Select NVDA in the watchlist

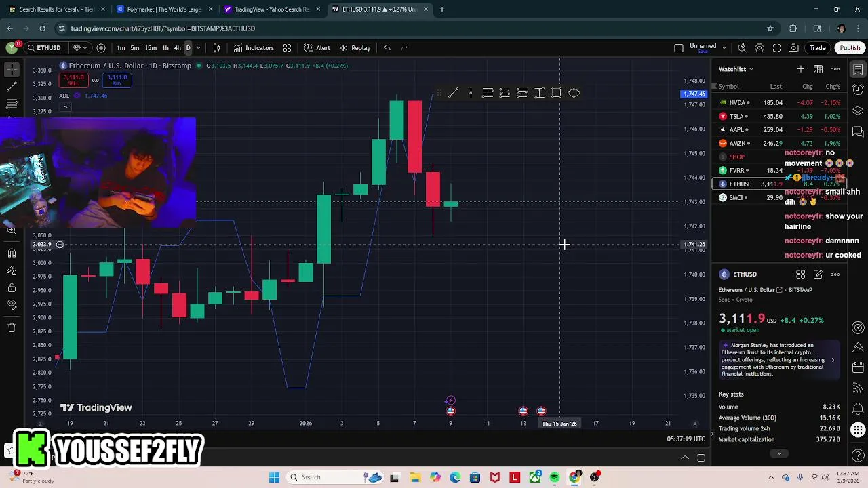click(781, 103)
